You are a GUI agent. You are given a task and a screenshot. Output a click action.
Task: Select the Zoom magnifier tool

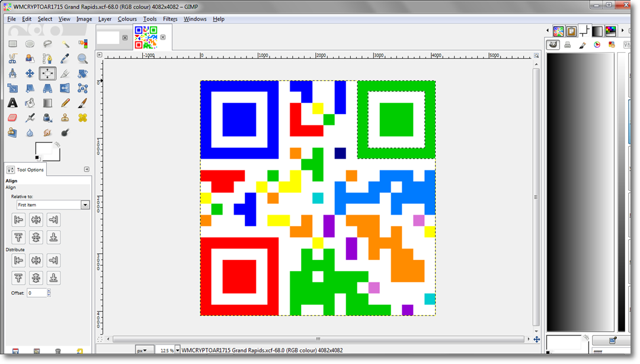82,59
